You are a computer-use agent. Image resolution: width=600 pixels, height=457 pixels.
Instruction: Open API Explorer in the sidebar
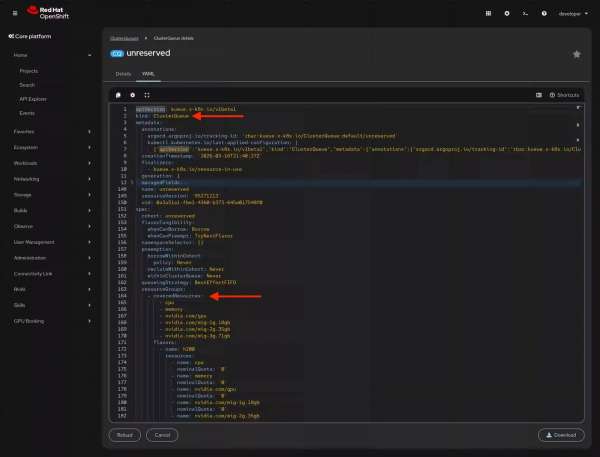33,99
